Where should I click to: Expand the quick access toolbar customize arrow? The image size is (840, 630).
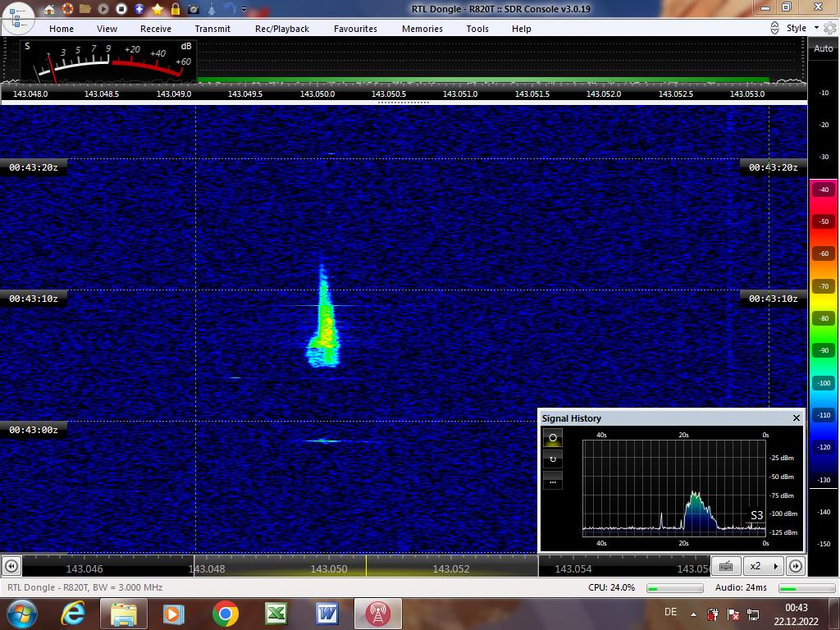244,10
